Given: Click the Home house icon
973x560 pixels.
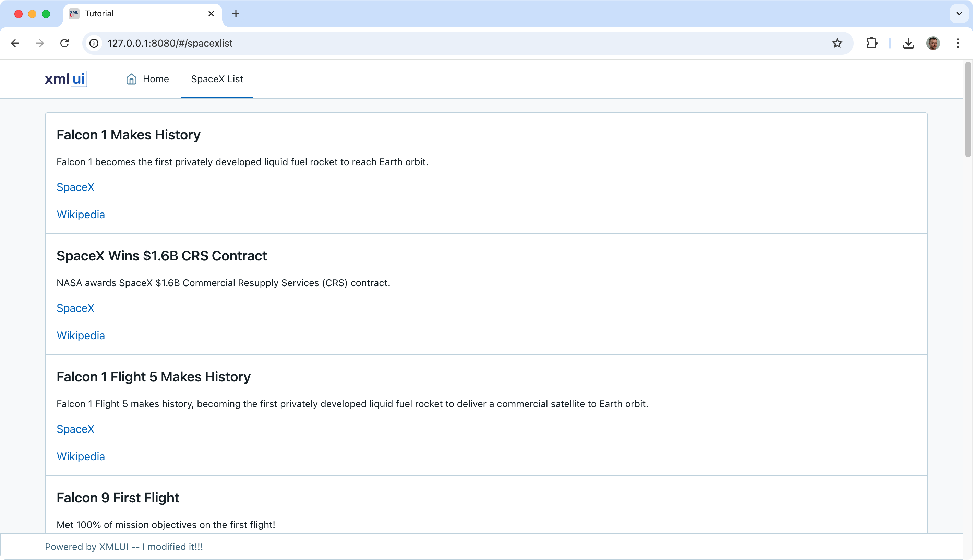Looking at the screenshot, I should (x=131, y=79).
